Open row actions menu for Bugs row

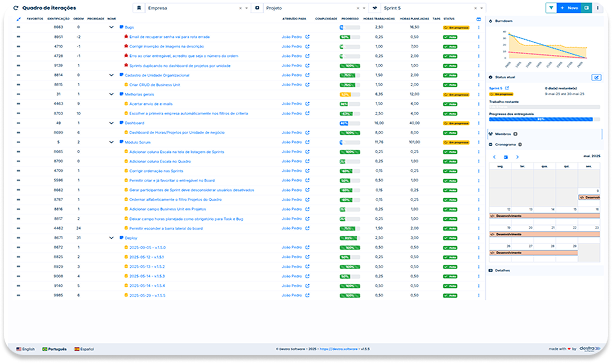pos(479,27)
